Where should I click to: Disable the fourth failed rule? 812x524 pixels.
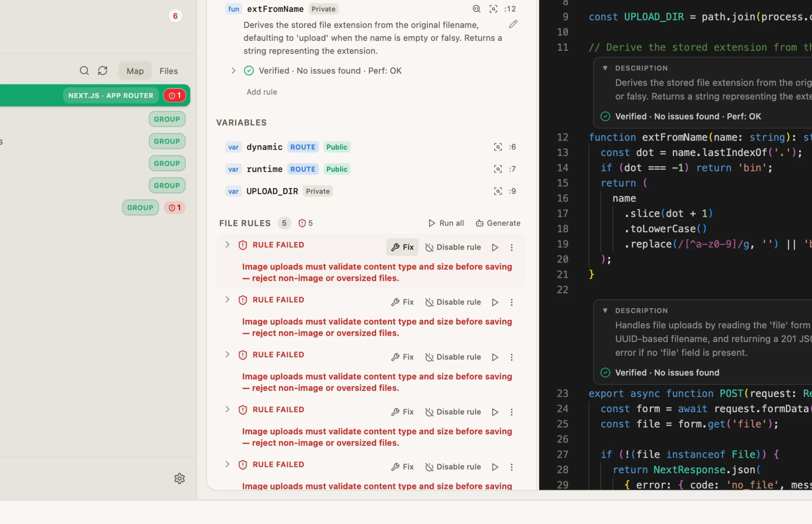(453, 412)
